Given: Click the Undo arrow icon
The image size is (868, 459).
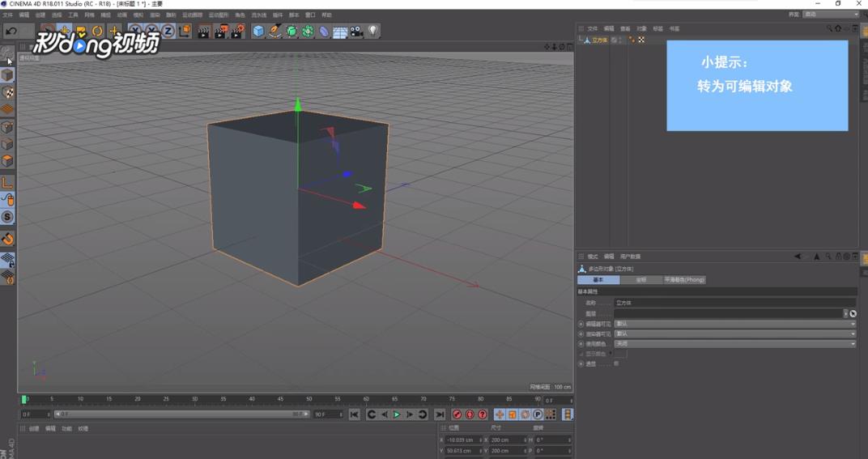Looking at the screenshot, I should [x=11, y=32].
